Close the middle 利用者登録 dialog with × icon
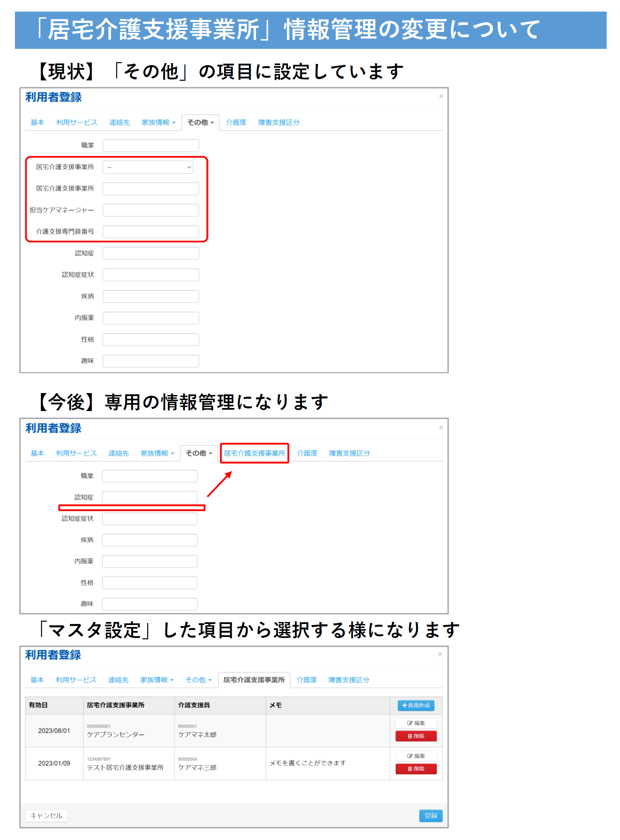620x840 pixels. point(441,427)
